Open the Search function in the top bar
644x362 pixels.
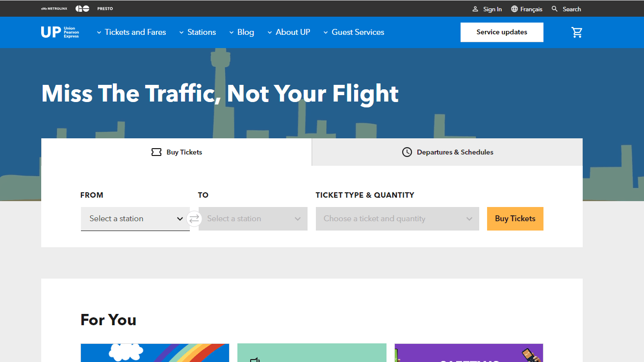click(566, 9)
